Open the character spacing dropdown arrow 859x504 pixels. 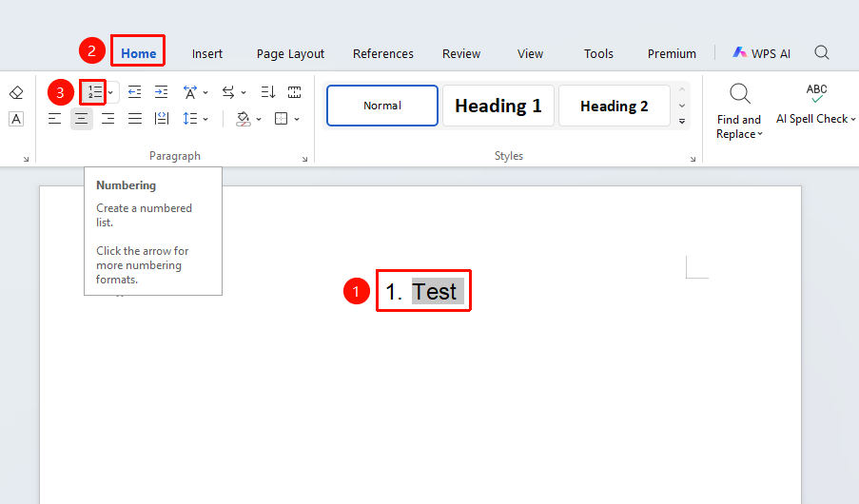pyautogui.click(x=205, y=92)
